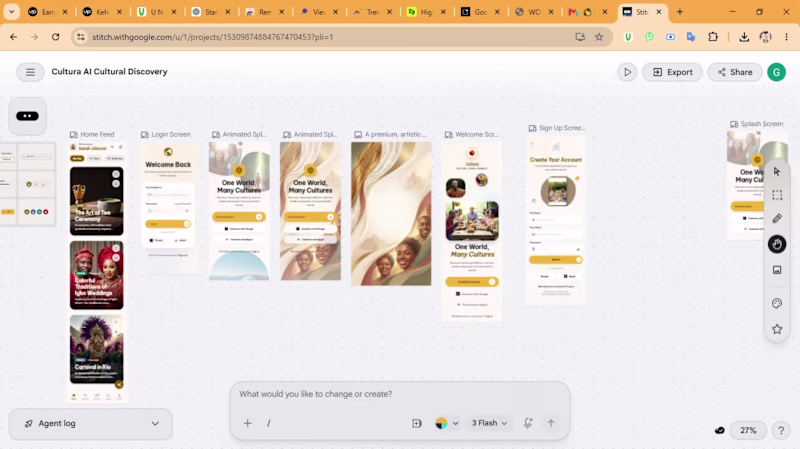Viewport: 800px width, 449px height.
Task: Click the Play preview button
Action: pyautogui.click(x=627, y=72)
